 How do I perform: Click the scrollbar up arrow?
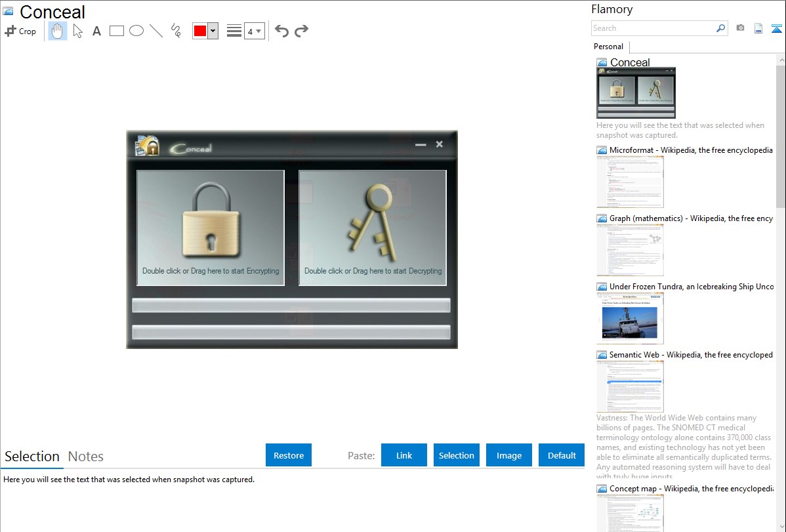coord(781,60)
